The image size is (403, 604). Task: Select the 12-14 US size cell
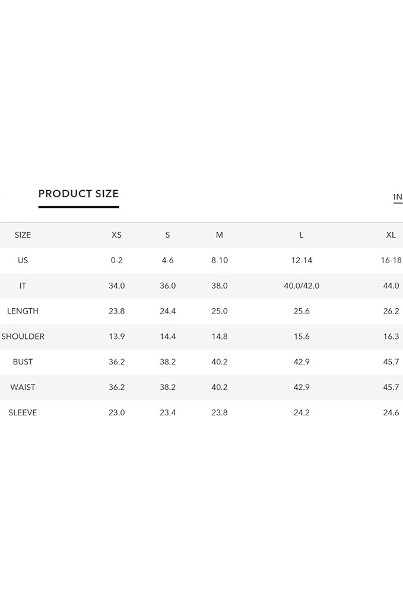pos(301,260)
